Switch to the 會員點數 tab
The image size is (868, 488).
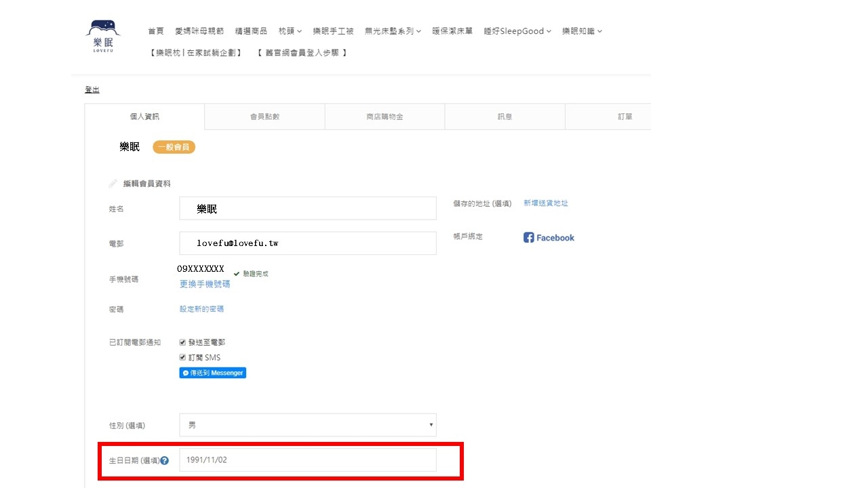click(264, 117)
